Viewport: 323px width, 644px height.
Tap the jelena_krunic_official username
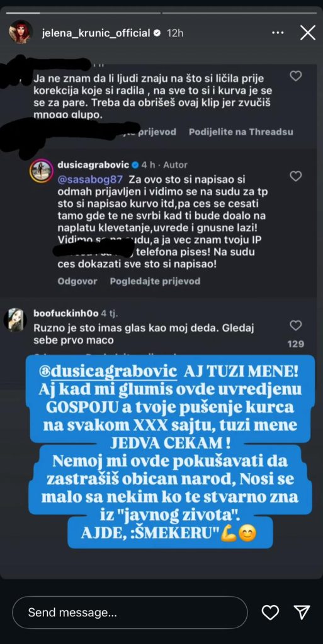96,33
